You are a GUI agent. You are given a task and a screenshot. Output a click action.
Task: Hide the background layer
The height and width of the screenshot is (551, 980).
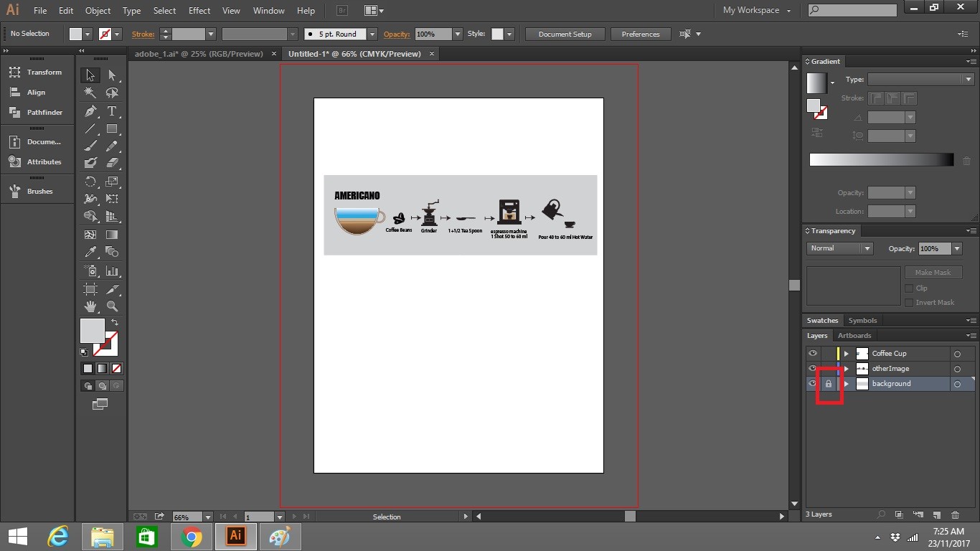tap(813, 383)
